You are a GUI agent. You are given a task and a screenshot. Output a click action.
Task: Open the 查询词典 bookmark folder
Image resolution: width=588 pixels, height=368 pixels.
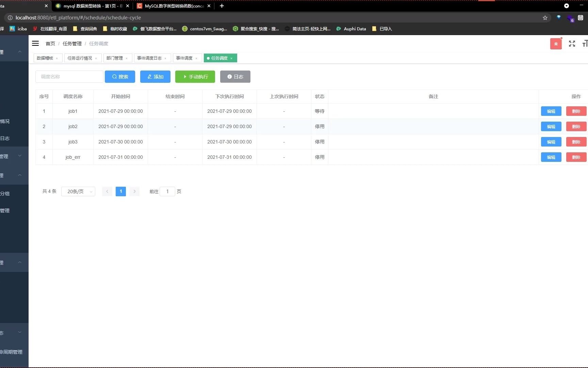coord(85,29)
